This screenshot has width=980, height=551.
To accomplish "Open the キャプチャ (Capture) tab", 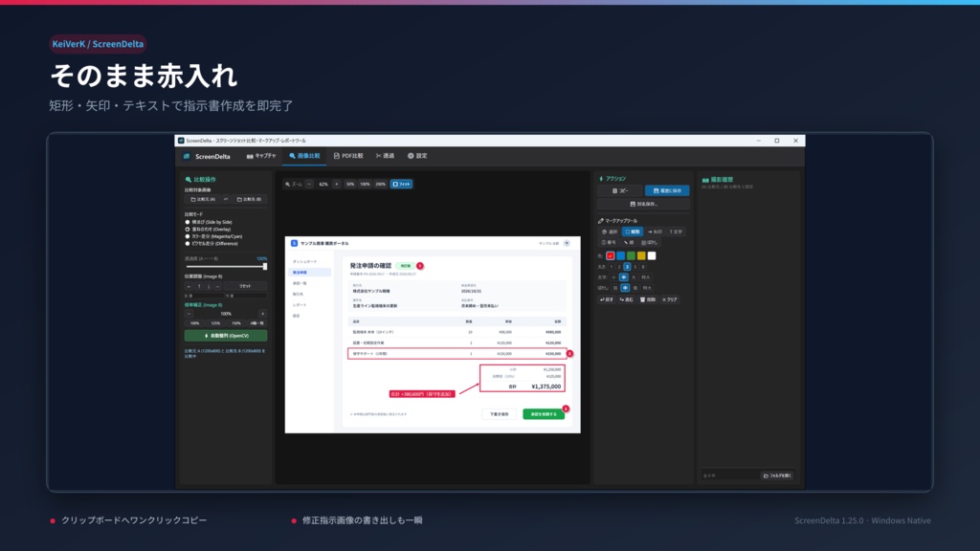I will (x=261, y=156).
